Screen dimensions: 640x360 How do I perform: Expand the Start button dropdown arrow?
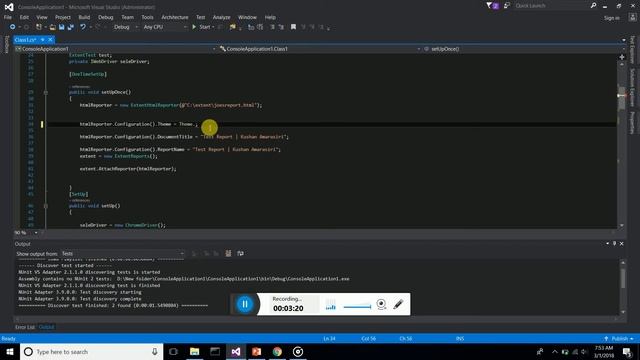point(213,27)
